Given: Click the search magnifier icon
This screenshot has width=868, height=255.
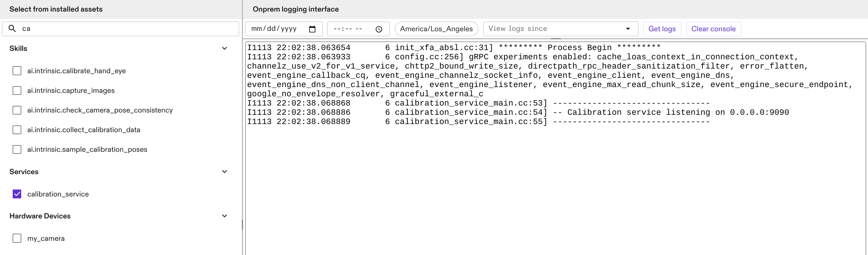Looking at the screenshot, I should pos(12,29).
